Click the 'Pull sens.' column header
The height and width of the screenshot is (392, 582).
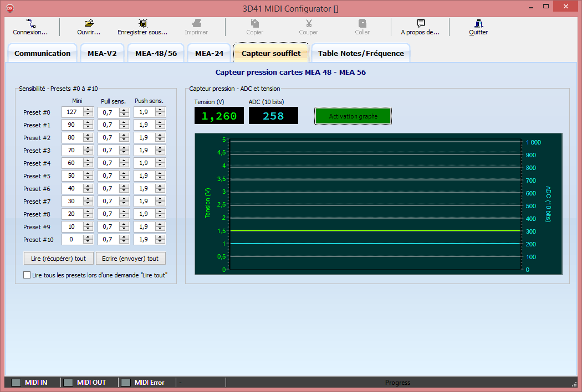pos(113,101)
